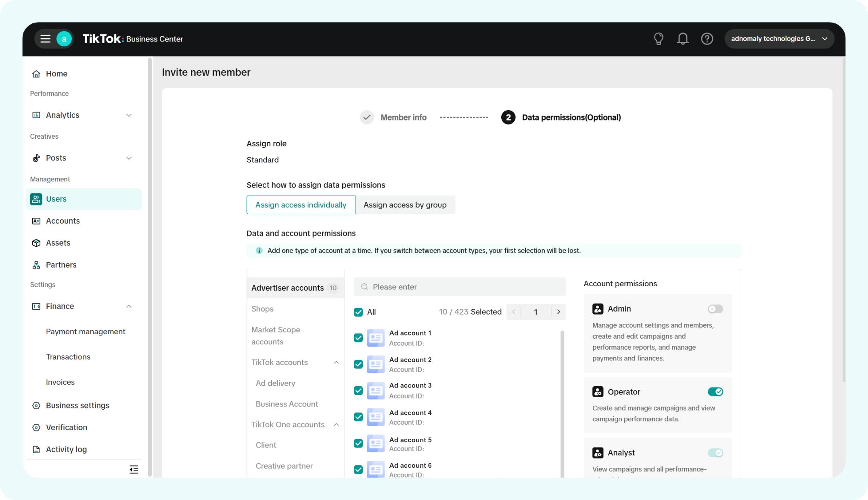
Task: Click the Partners hierarchy icon
Action: point(36,265)
